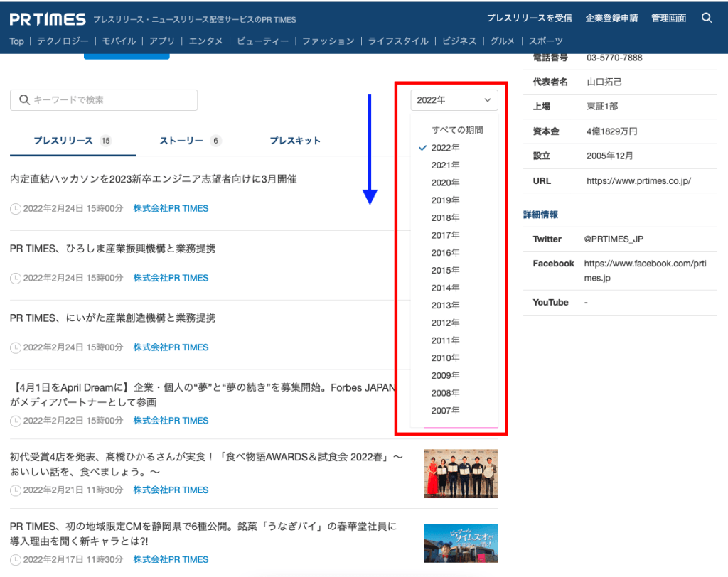
Task: Open アプリ category
Action: [x=162, y=41]
